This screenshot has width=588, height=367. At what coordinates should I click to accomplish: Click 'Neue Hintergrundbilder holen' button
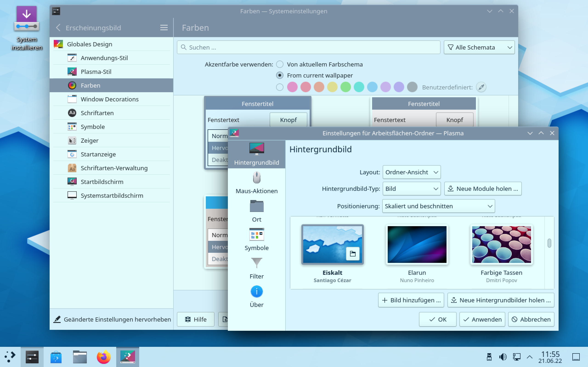(501, 300)
